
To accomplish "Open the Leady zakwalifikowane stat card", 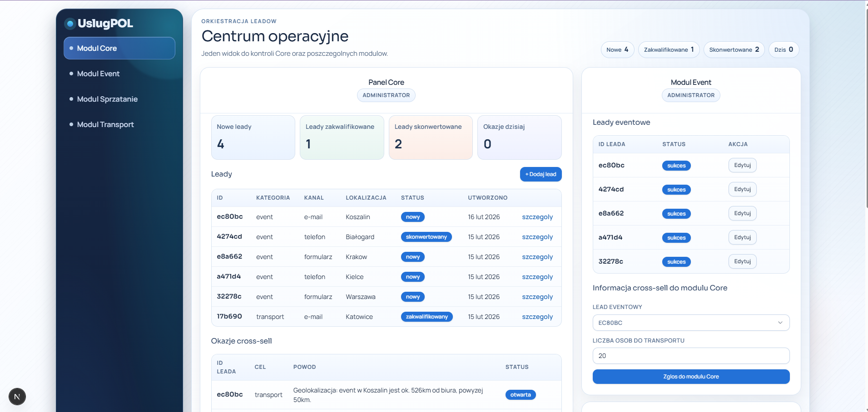I will (x=342, y=137).
